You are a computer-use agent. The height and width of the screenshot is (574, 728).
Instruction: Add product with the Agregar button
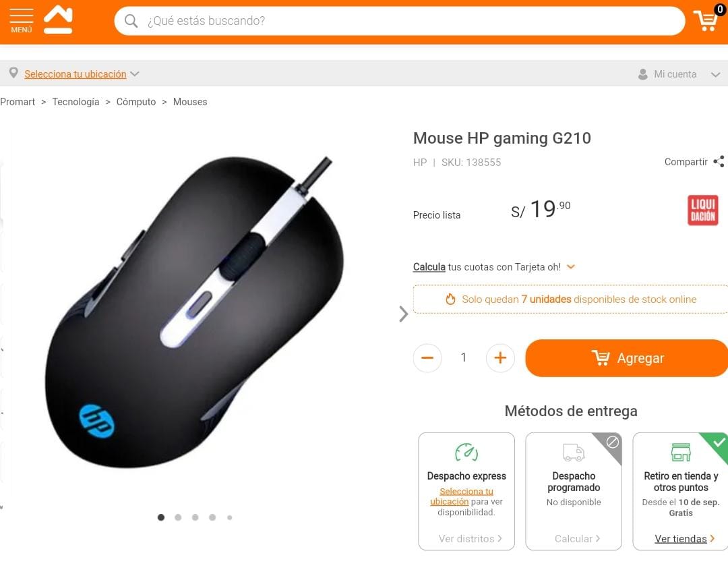[627, 358]
